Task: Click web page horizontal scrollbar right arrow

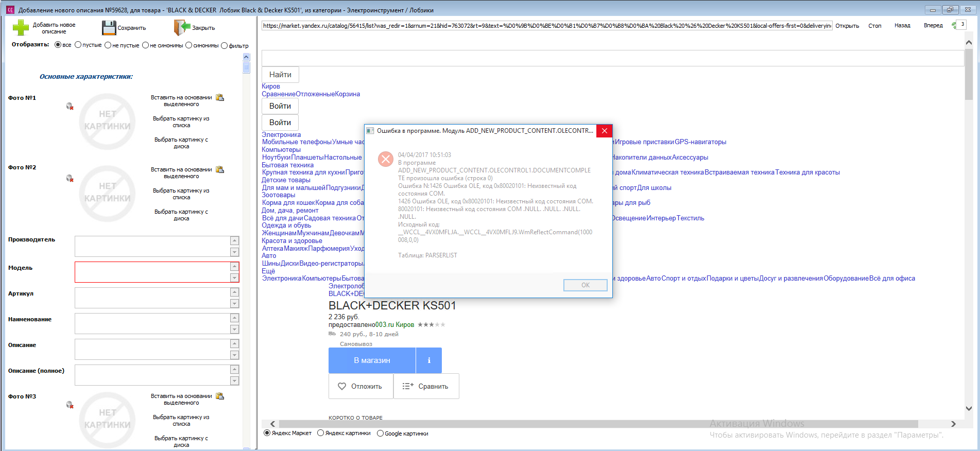Action: point(953,424)
